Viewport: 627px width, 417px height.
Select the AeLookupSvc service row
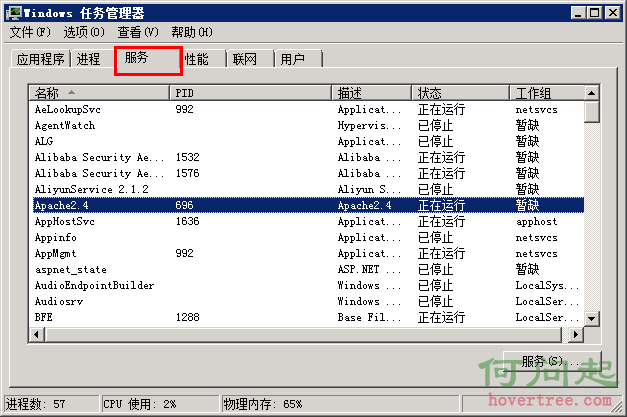(x=307, y=109)
